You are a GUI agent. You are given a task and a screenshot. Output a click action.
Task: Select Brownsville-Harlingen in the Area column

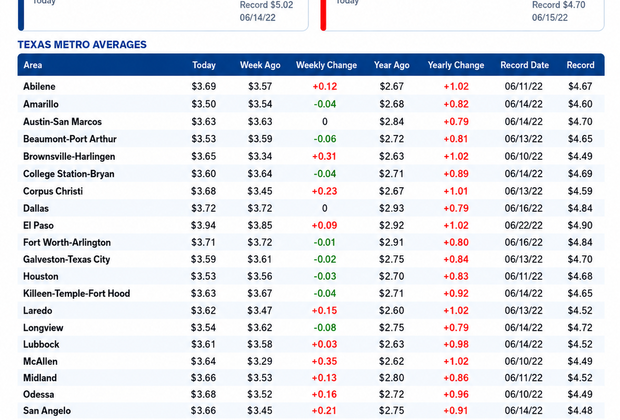pyautogui.click(x=69, y=157)
